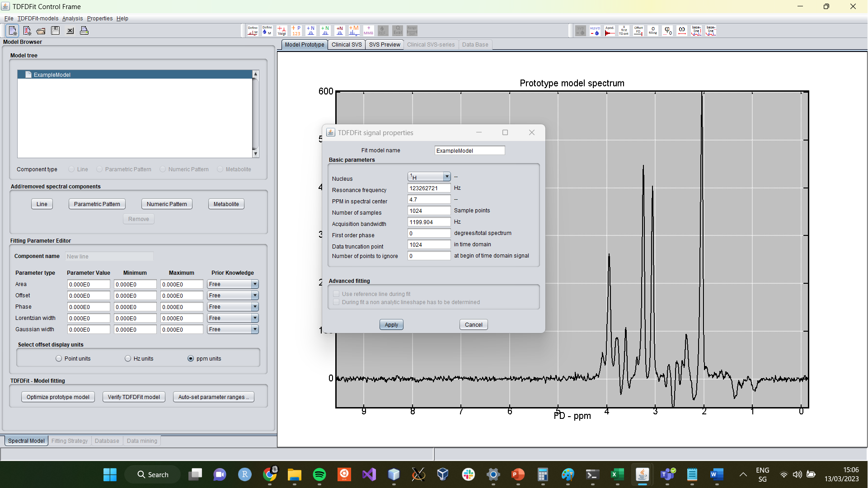This screenshot has height=488, width=868.
Task: Click the new model document icon
Action: [13, 31]
